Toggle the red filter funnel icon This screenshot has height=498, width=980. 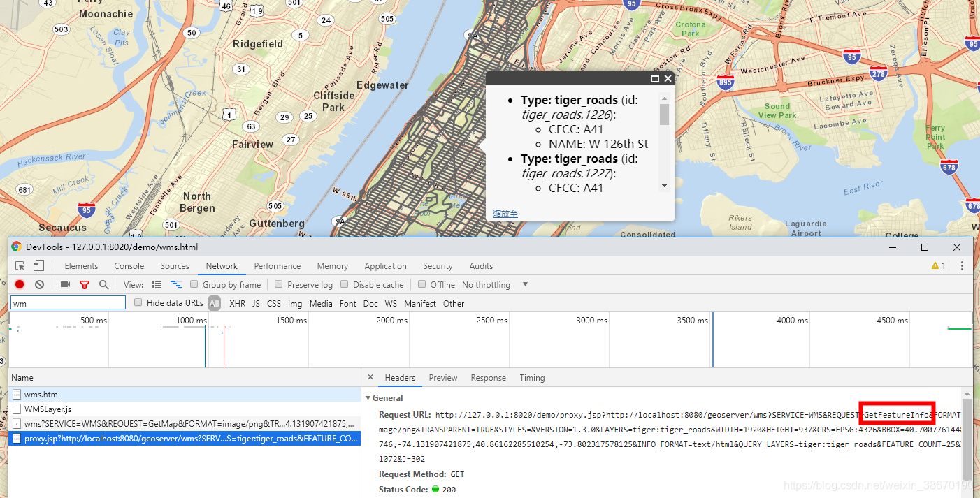tap(85, 285)
